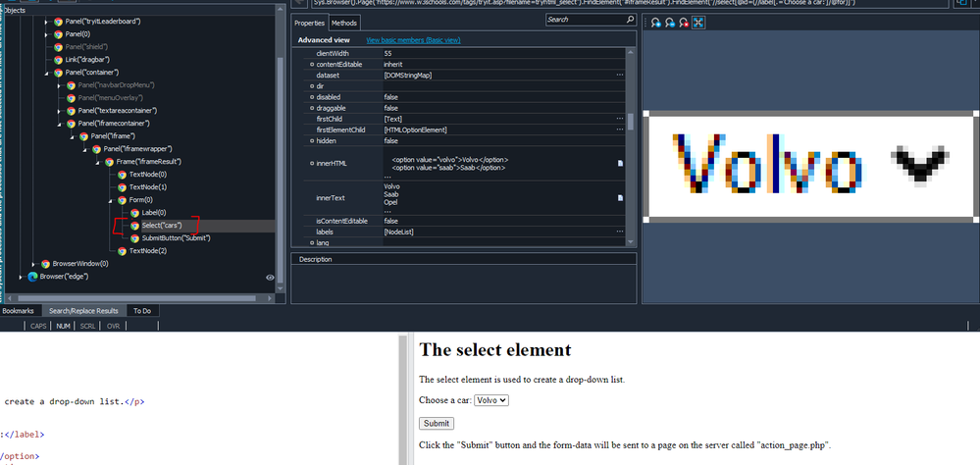The height and width of the screenshot is (465, 980).
Task: Click inside the properties Search field
Action: pos(585,20)
